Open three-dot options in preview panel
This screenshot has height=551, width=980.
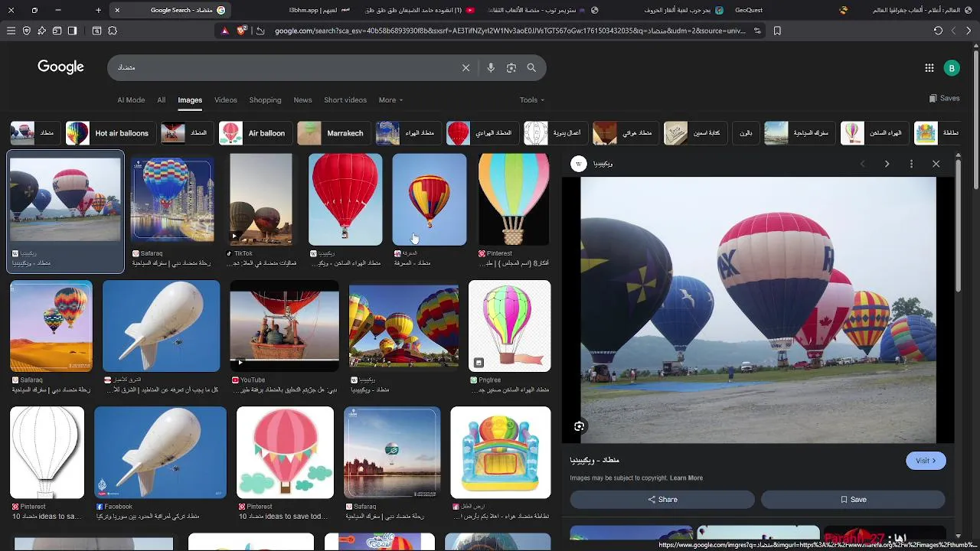911,164
